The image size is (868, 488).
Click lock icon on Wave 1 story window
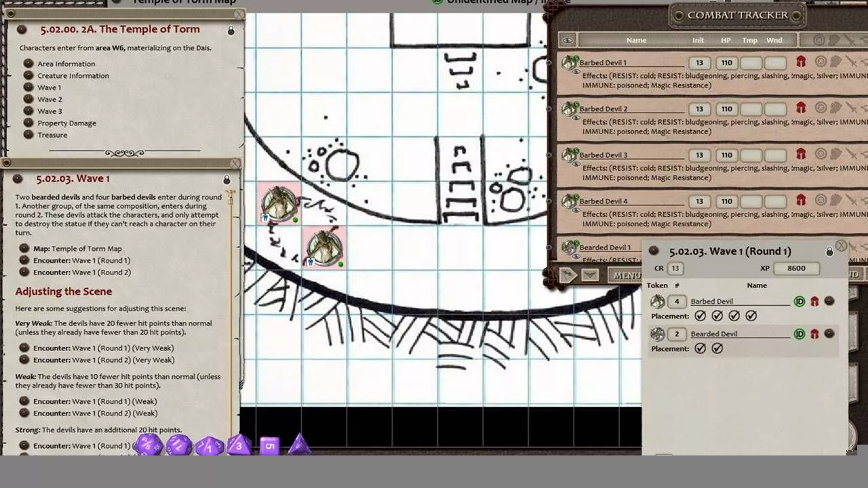pos(226,180)
